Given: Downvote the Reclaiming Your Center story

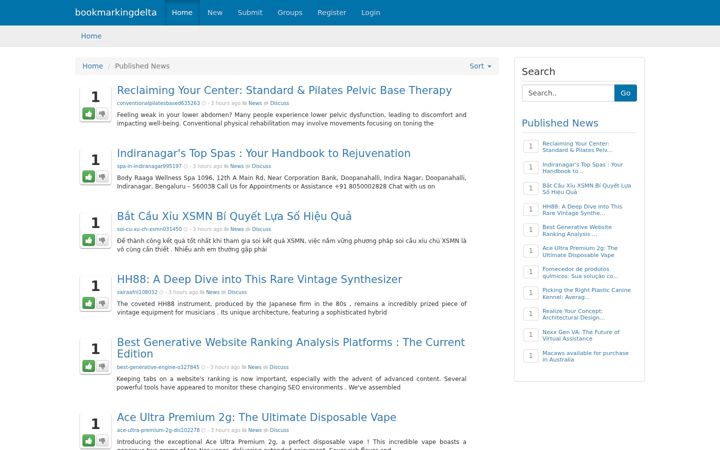Looking at the screenshot, I should pyautogui.click(x=102, y=113).
